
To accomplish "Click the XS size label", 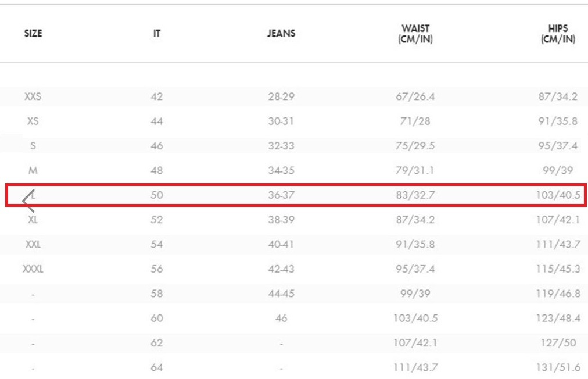I will point(33,121).
